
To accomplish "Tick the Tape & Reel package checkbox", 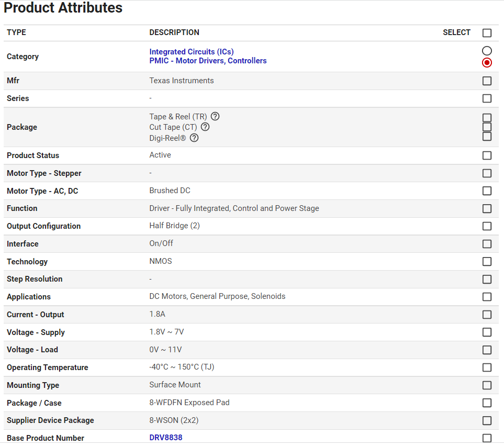I will click(x=487, y=118).
